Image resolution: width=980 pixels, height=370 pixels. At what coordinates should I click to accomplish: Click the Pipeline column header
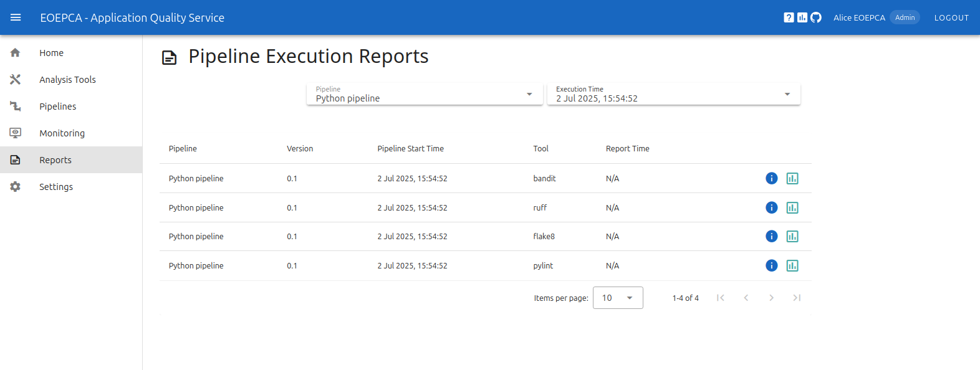183,149
